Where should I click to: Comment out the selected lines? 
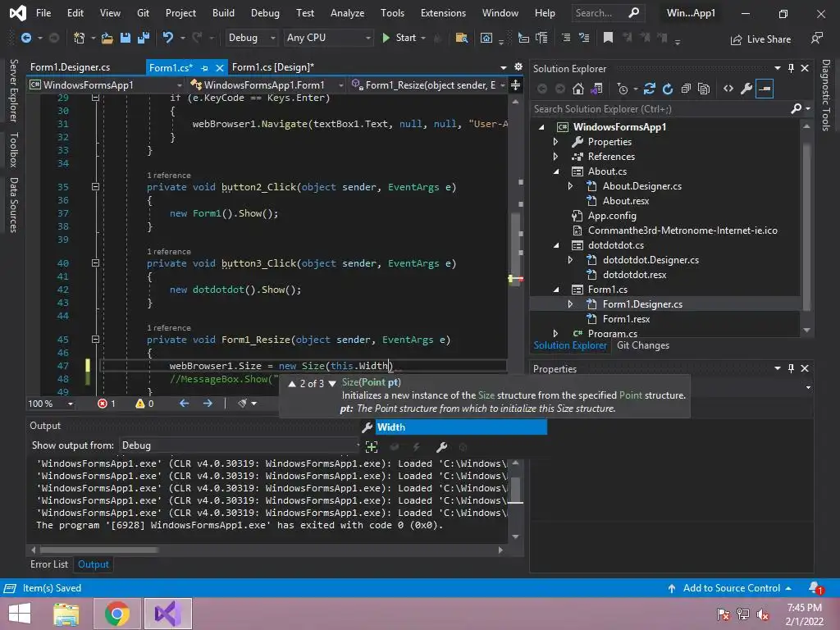pyautogui.click(x=566, y=38)
